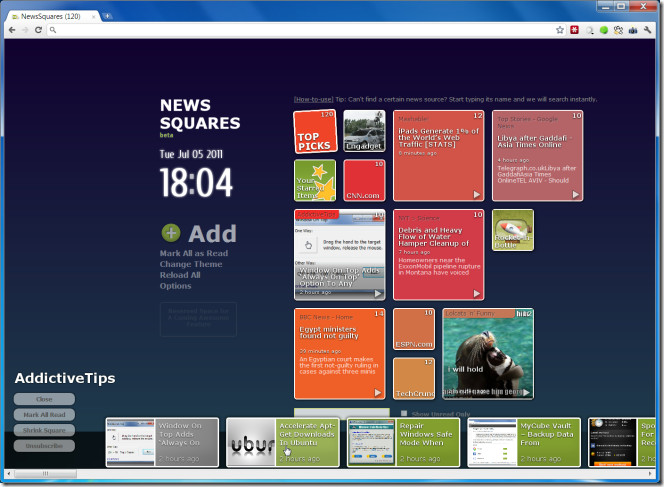The image size is (664, 487).
Task: Open iPads Generate 1% headline
Action: [x=438, y=138]
